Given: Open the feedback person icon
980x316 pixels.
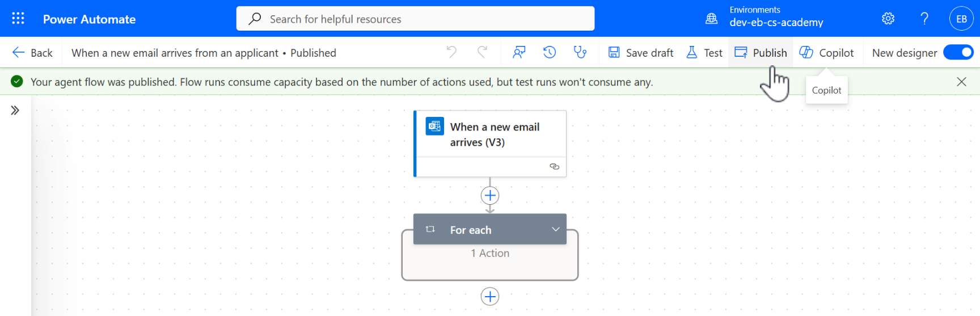Looking at the screenshot, I should coord(518,53).
